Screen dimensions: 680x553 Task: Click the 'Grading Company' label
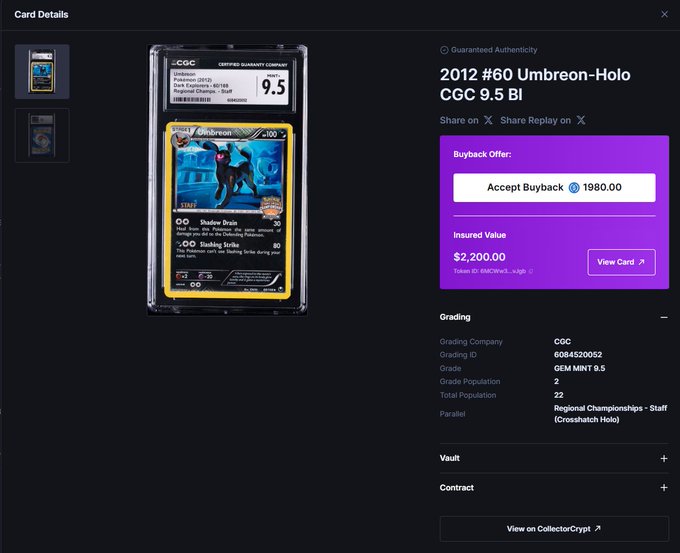(x=471, y=342)
